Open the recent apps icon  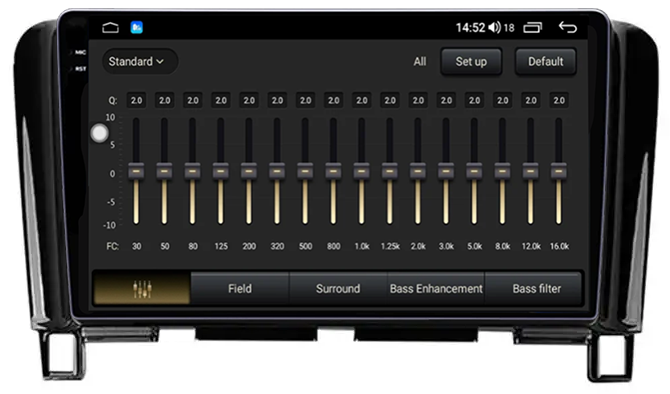pyautogui.click(x=532, y=28)
